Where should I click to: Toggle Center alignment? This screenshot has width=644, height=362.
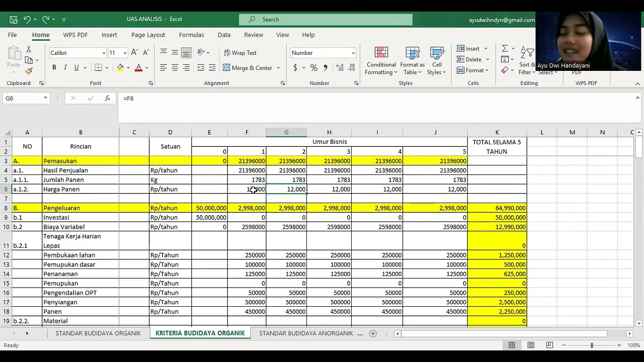175,67
